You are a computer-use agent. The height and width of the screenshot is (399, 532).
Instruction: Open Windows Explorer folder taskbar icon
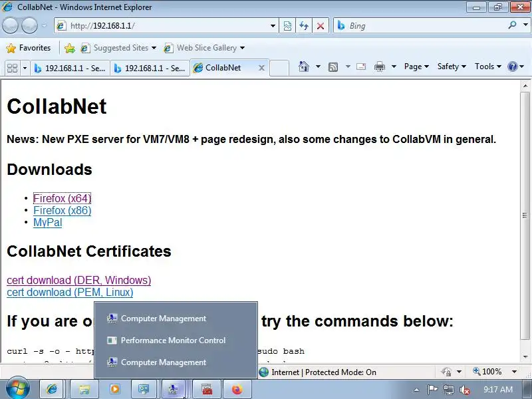(84, 389)
